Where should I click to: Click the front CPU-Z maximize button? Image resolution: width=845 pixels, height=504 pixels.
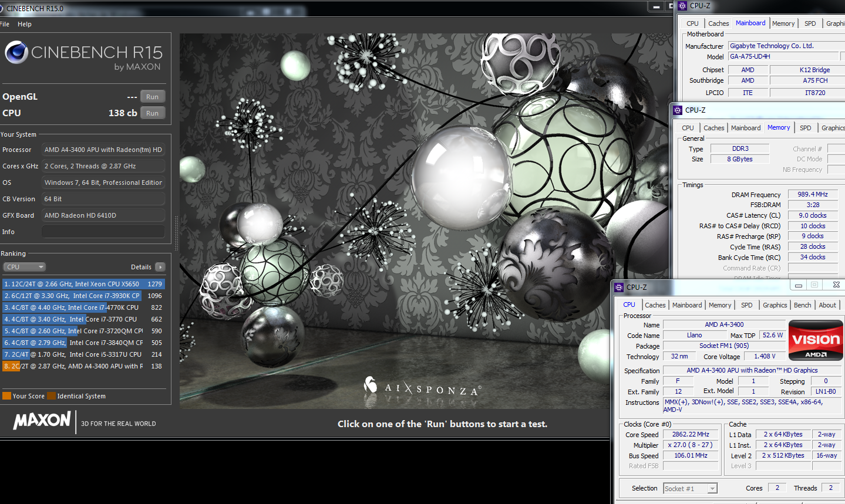coord(814,286)
